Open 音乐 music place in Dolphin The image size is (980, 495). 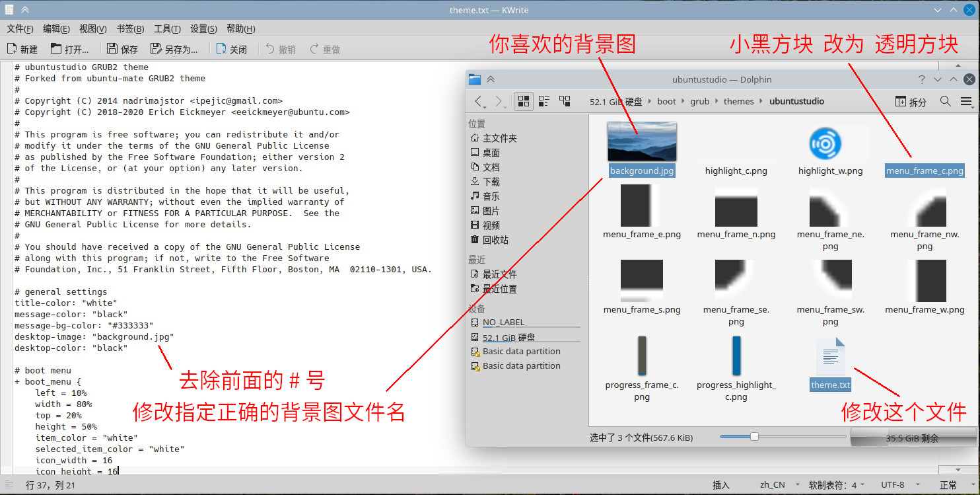485,196
